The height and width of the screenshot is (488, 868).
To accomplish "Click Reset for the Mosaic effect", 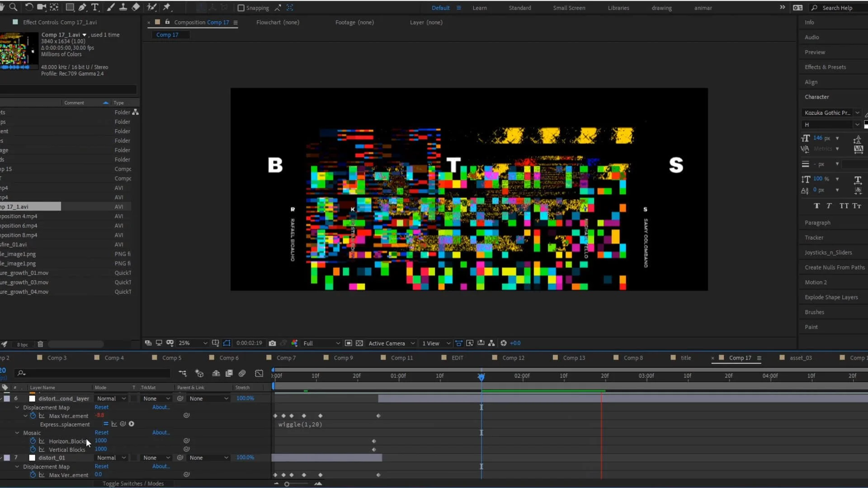I will coord(101,432).
